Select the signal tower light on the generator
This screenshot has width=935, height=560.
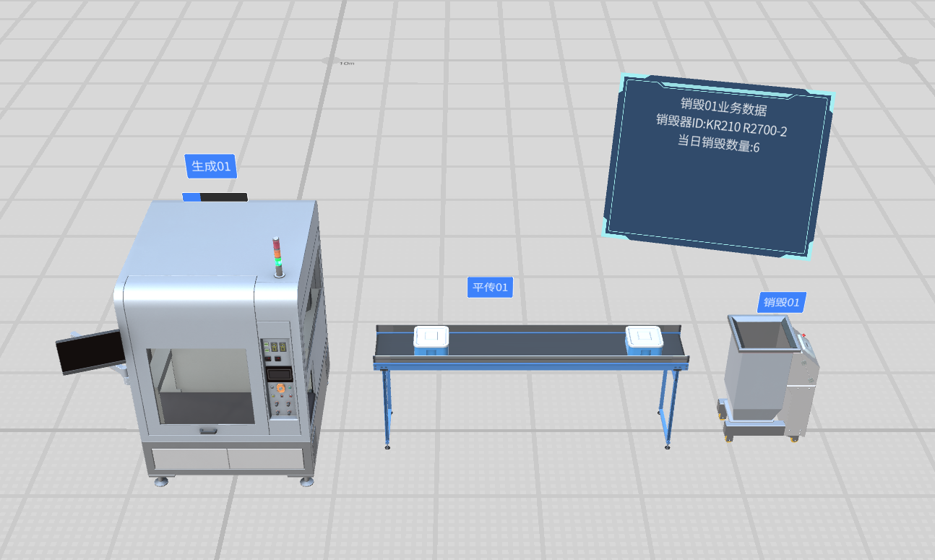[277, 256]
